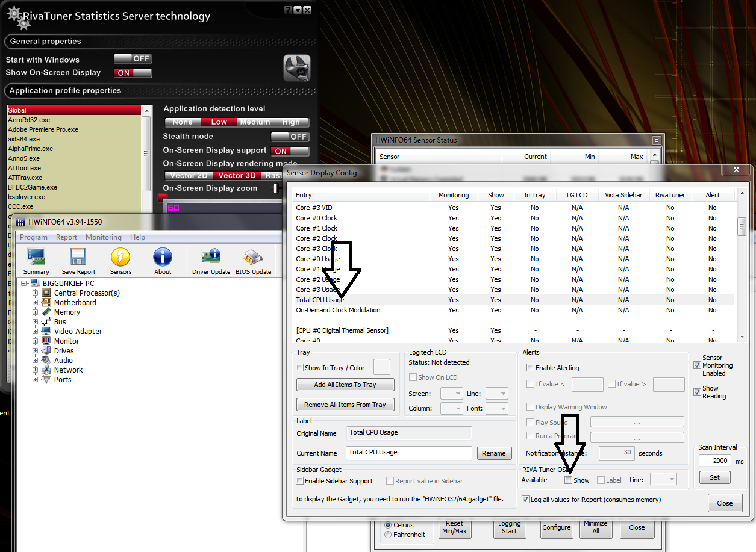Click the Network tree icon
This screenshot has width=756, height=552.
[46, 370]
